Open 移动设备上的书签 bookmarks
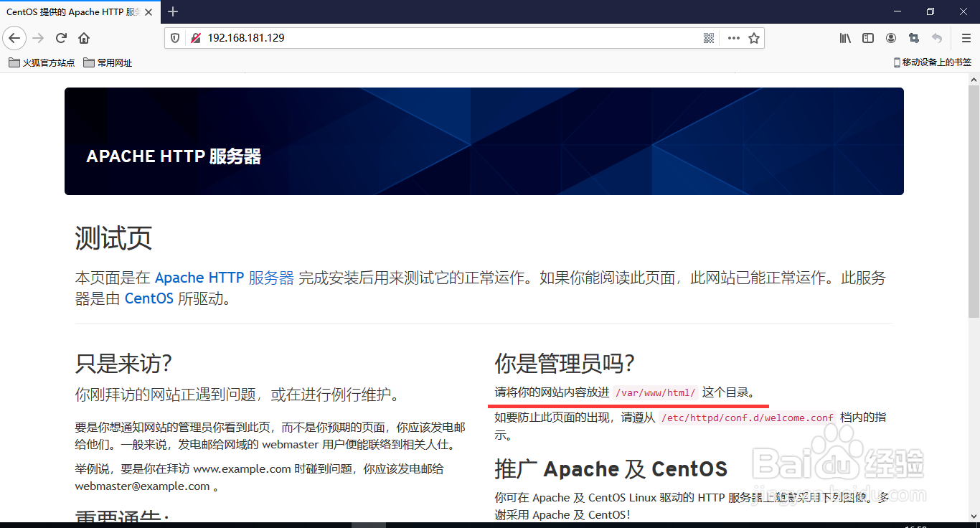 933,62
